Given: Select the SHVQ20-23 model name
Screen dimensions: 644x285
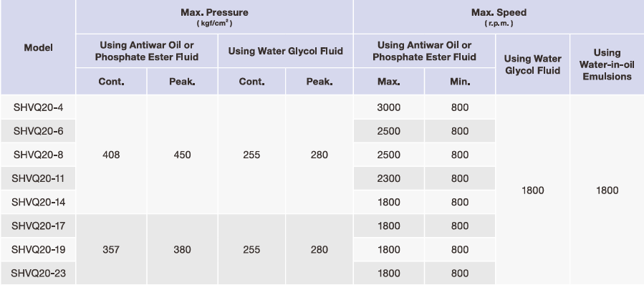Looking at the screenshot, I should 38,274.
